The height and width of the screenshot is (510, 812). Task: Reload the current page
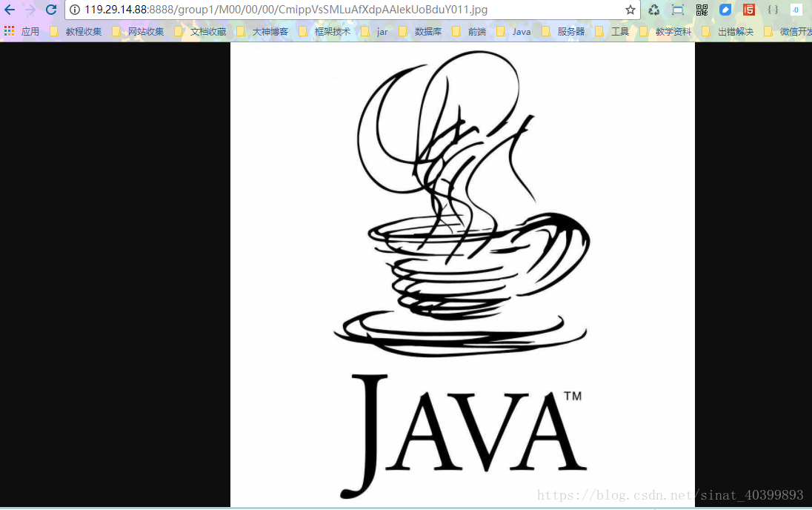tap(50, 10)
